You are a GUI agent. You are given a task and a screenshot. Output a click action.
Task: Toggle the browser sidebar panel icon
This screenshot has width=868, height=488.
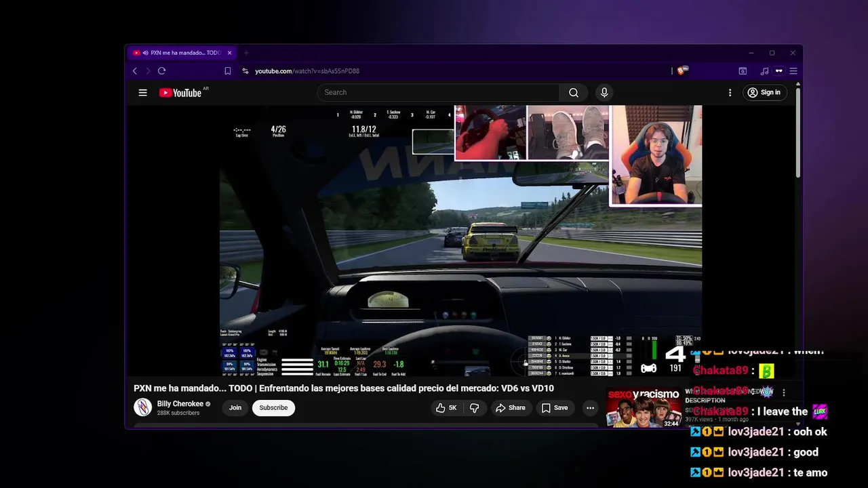tap(743, 71)
